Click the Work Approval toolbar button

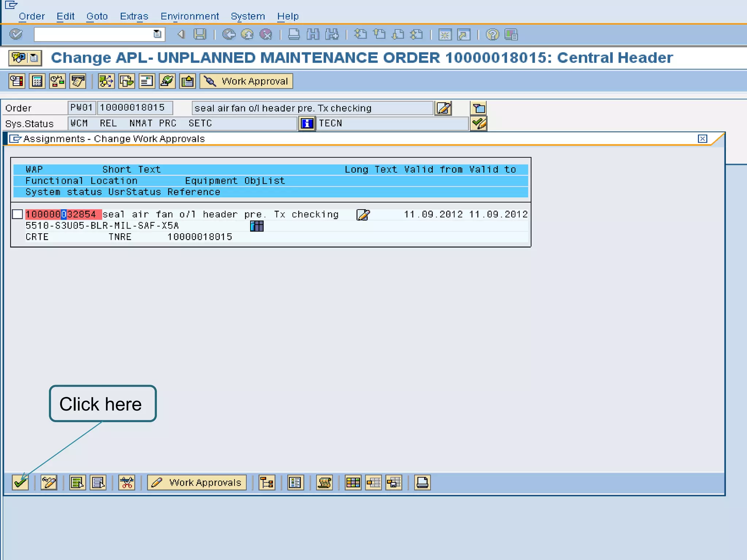click(246, 81)
